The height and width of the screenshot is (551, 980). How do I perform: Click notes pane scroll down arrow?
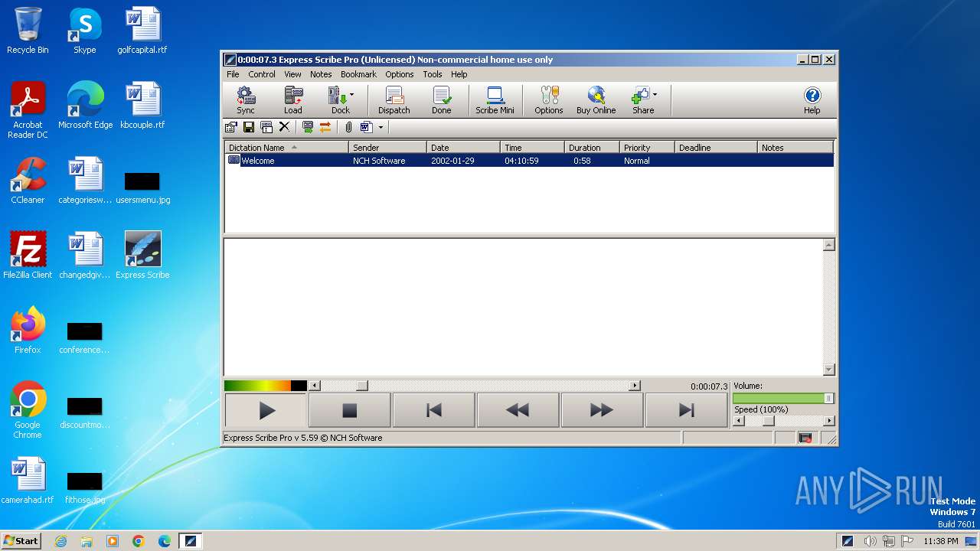coord(828,370)
